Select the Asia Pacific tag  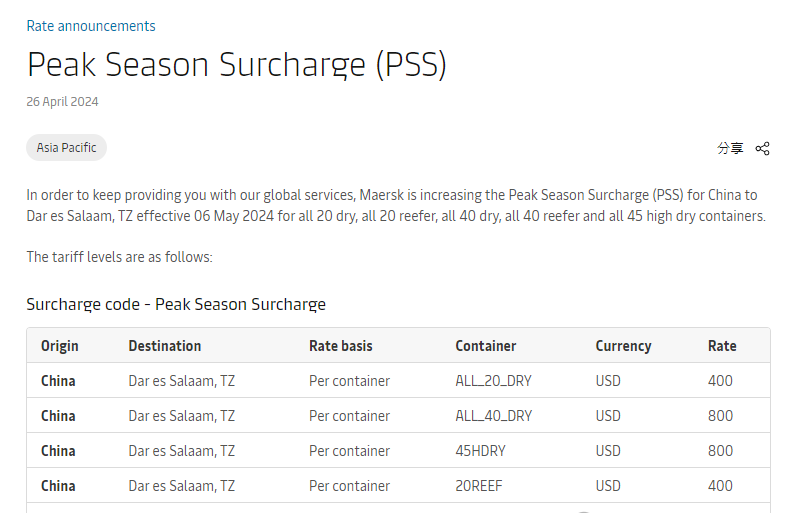pyautogui.click(x=66, y=148)
